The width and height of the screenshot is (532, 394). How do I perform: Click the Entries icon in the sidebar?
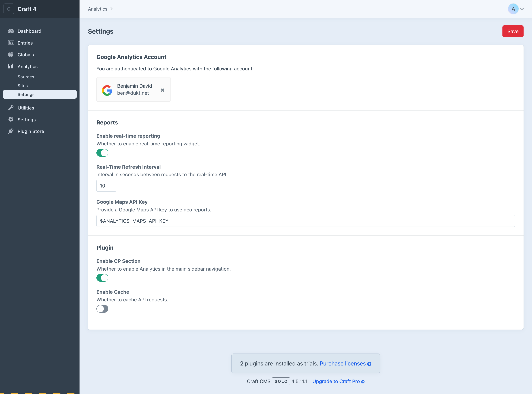11,43
